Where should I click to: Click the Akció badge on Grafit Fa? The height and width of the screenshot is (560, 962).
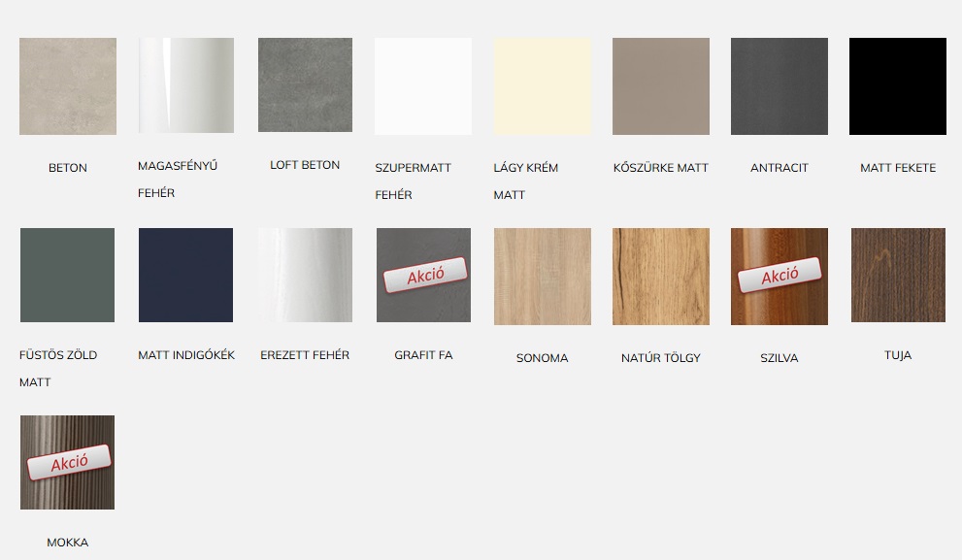(x=425, y=275)
